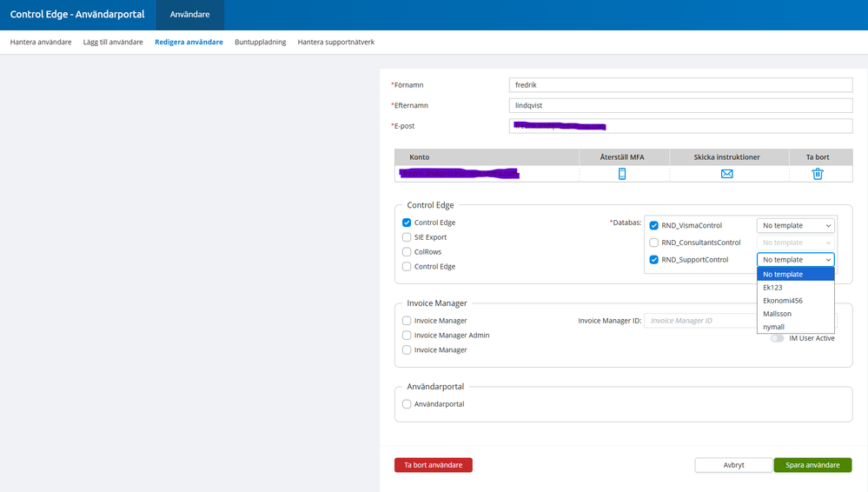Uncheck the RND_VismaControl database checkbox
Viewport: 868px width, 492px height.
654,226
